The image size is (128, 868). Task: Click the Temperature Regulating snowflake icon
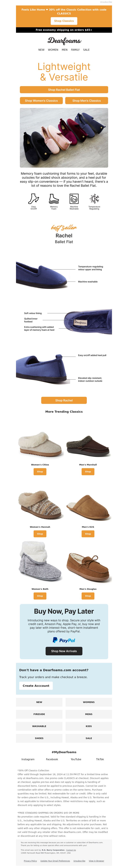94,198
